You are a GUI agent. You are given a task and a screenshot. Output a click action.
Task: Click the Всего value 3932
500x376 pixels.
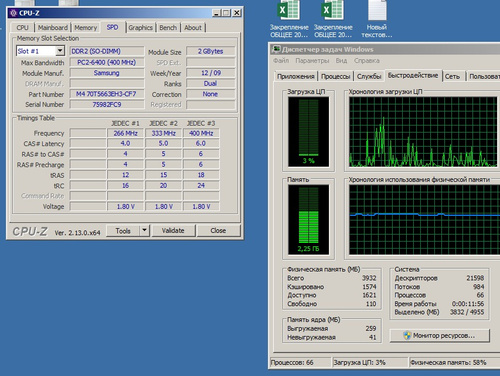tap(369, 278)
